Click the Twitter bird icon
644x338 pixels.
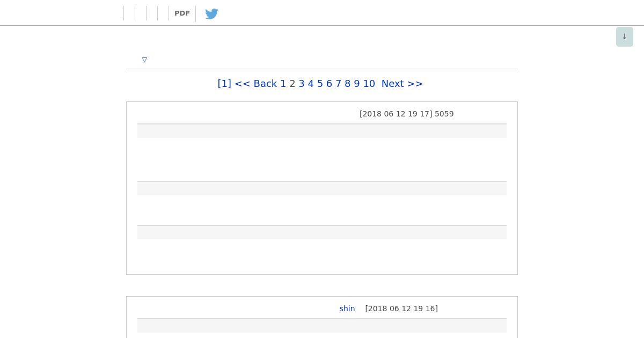[x=211, y=13]
